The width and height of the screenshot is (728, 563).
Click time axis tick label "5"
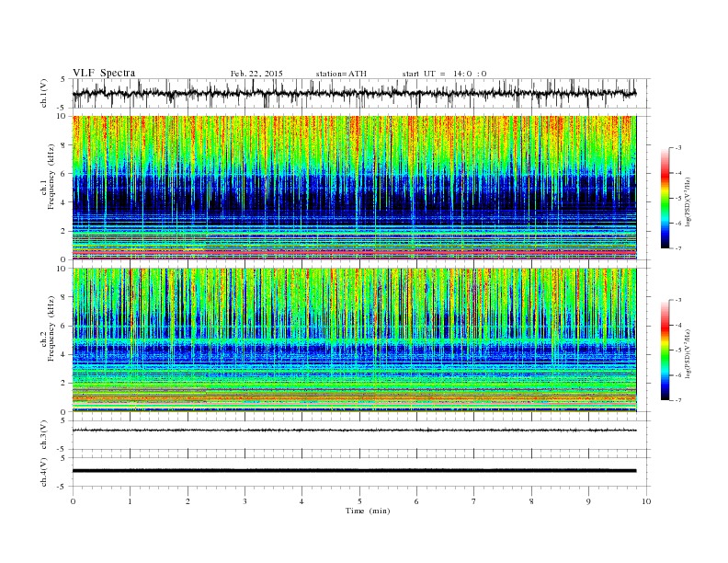point(359,501)
